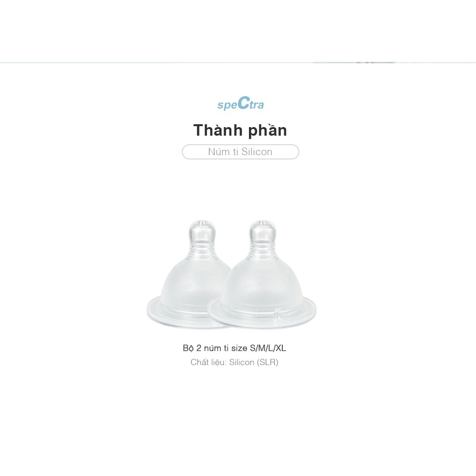Screen dimensions: 476x476
Task: Select the left silicone nipple image
Action: click(190, 275)
